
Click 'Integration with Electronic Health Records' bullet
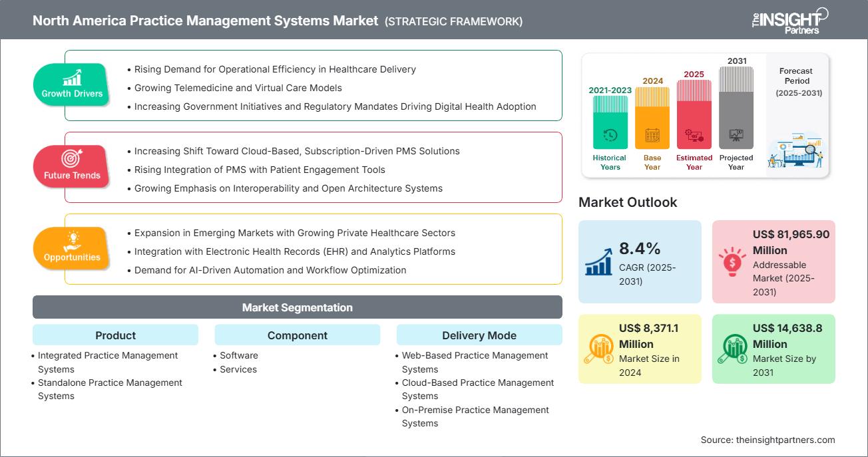coord(295,251)
